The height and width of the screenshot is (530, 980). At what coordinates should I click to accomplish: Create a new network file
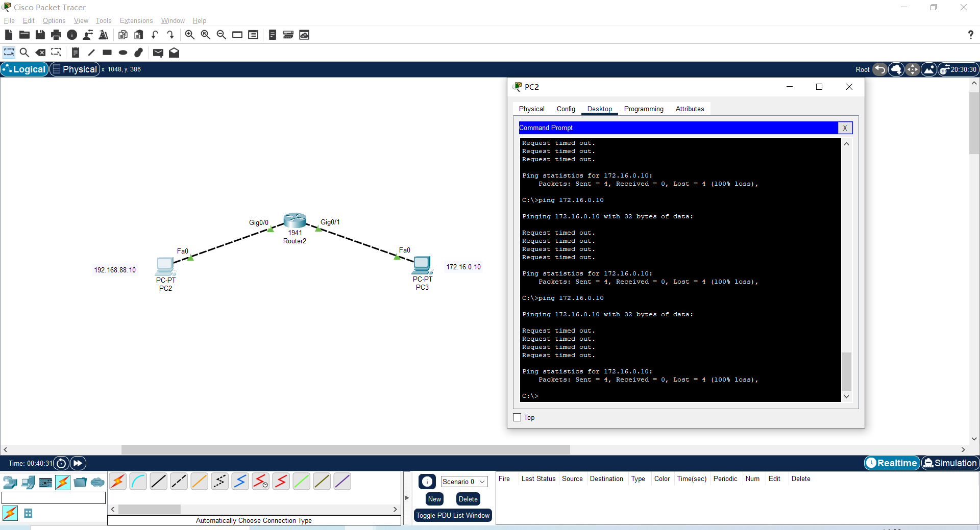coord(8,35)
